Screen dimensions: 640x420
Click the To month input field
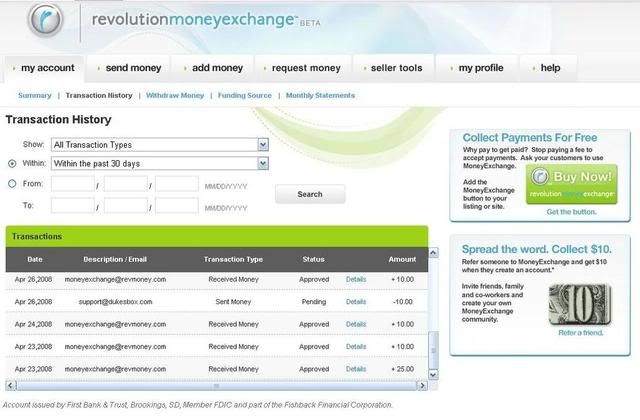pyautogui.click(x=73, y=205)
